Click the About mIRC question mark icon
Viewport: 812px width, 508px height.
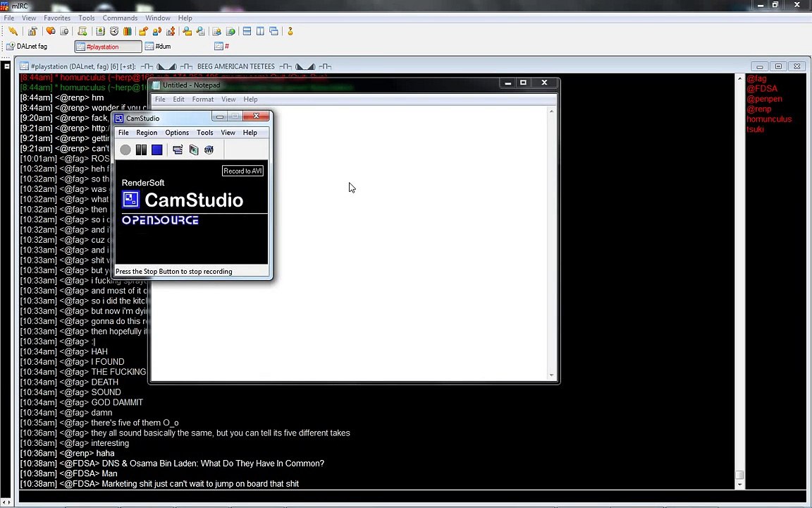tap(290, 32)
